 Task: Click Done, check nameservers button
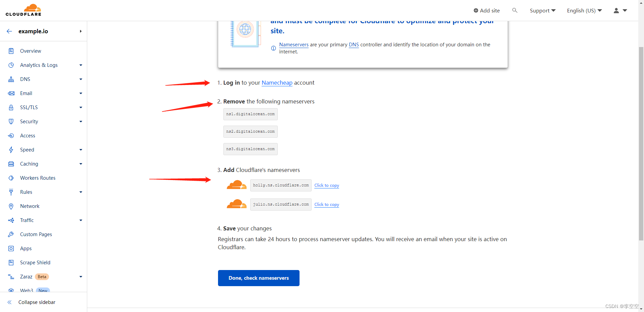pyautogui.click(x=259, y=278)
